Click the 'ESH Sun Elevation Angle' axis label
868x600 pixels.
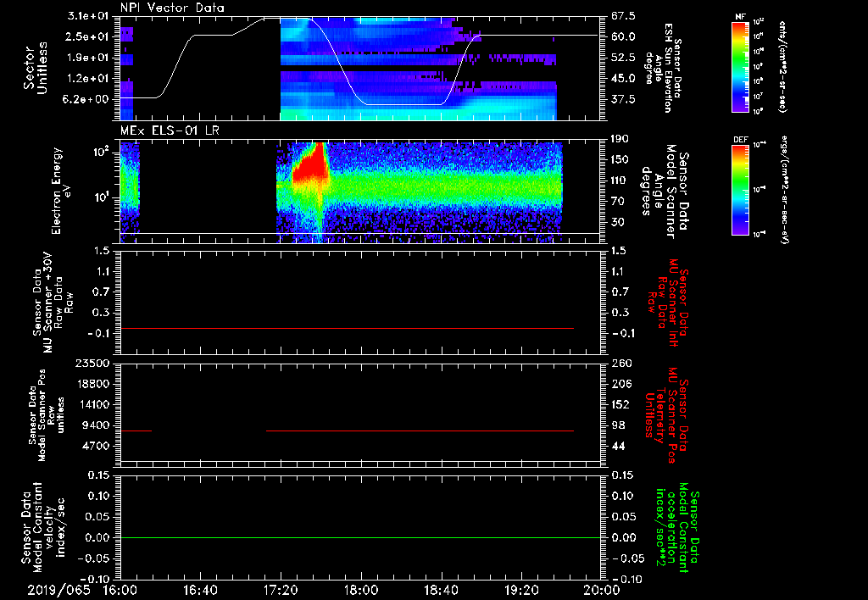pyautogui.click(x=663, y=68)
